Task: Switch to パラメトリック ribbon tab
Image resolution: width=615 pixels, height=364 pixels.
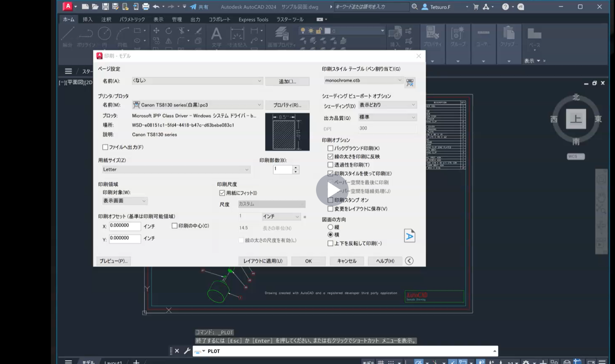Action: 132,19
